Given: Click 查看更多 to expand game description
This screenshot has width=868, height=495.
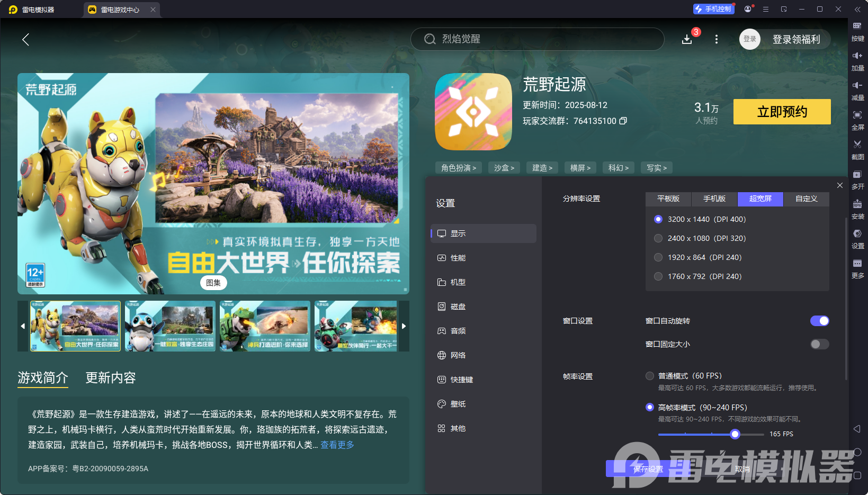Looking at the screenshot, I should pyautogui.click(x=337, y=445).
